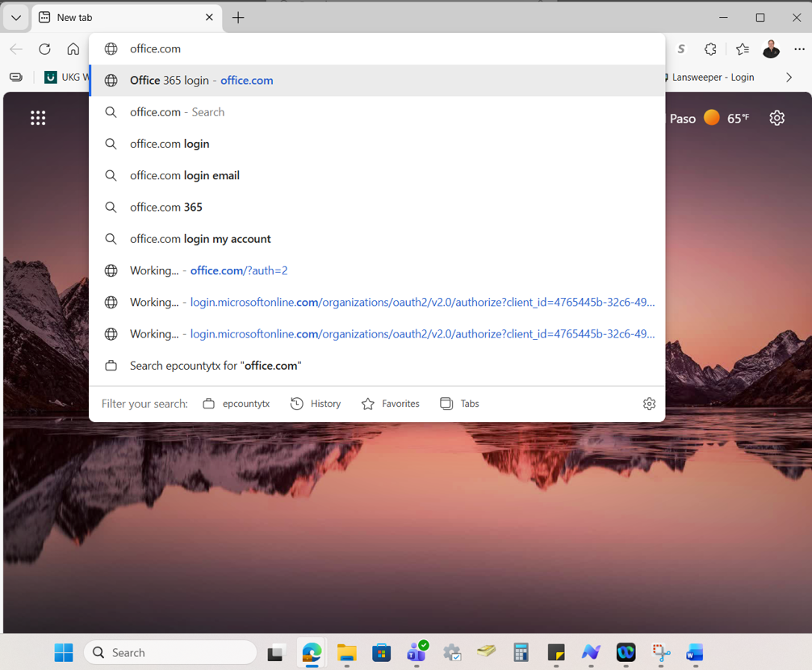Open the office.com/?auth=2 history entry

coord(377,270)
